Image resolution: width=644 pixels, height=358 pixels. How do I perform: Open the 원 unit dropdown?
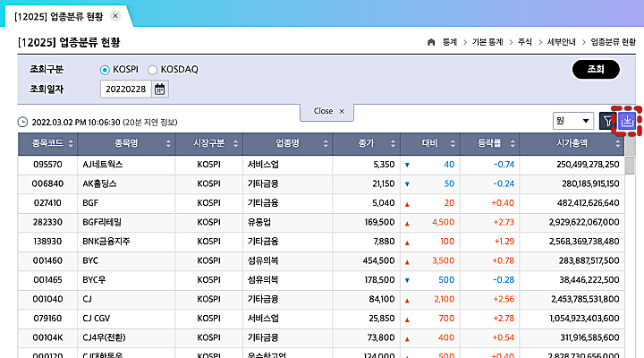tap(573, 121)
